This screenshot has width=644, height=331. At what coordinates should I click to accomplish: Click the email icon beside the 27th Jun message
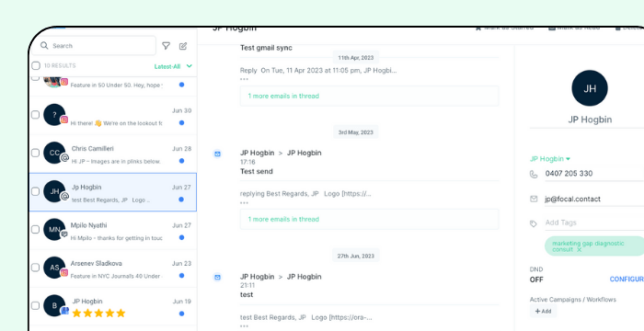point(217,278)
